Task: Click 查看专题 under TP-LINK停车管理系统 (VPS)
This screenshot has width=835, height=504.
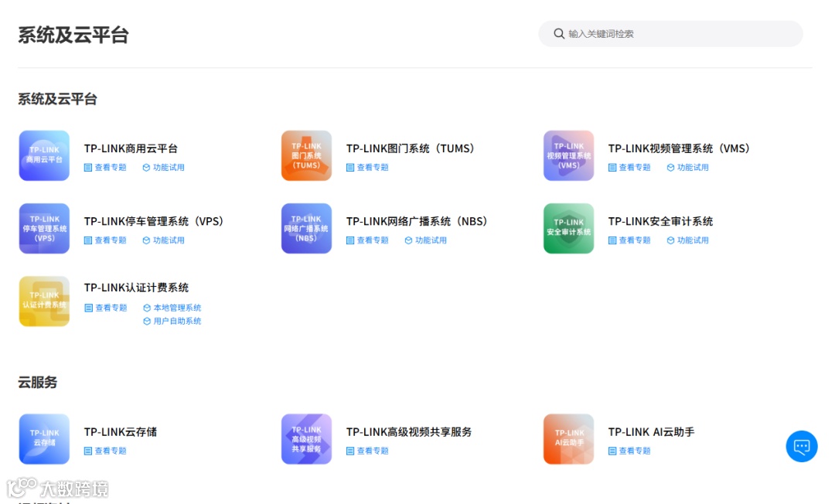Action: coord(105,240)
